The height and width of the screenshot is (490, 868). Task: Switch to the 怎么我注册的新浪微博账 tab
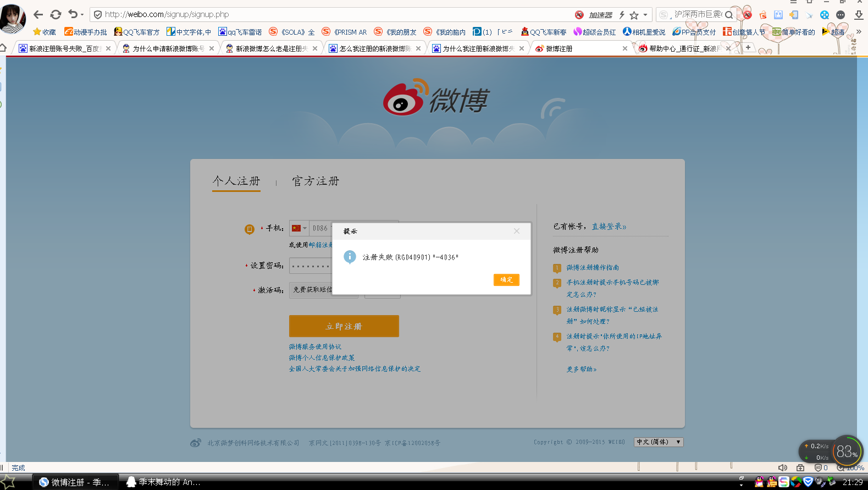[375, 48]
